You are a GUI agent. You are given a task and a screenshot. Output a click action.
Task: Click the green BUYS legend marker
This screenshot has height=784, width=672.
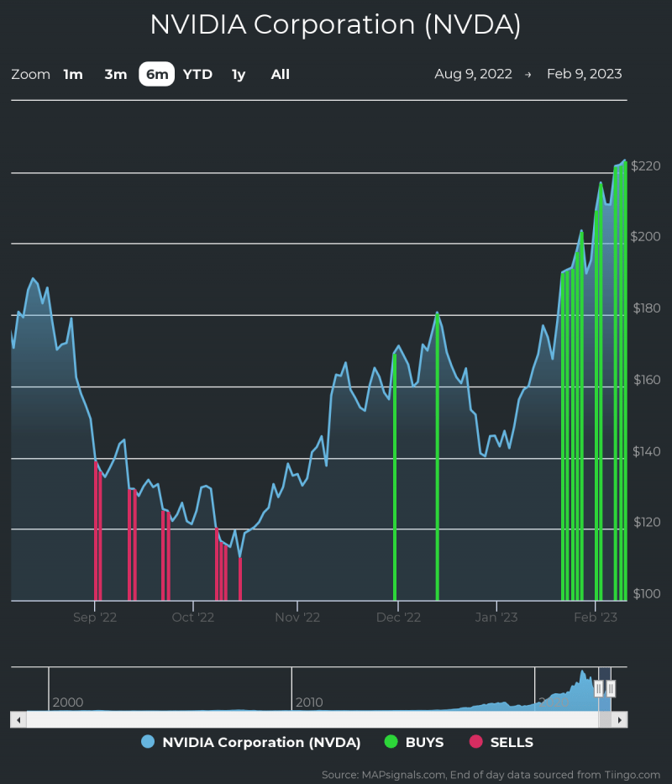[391, 741]
